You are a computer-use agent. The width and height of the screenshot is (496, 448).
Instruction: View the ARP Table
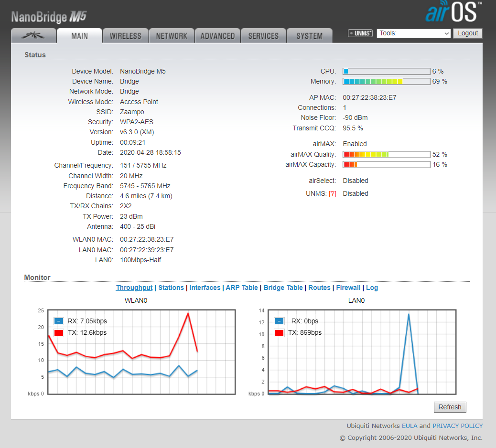coord(242,288)
